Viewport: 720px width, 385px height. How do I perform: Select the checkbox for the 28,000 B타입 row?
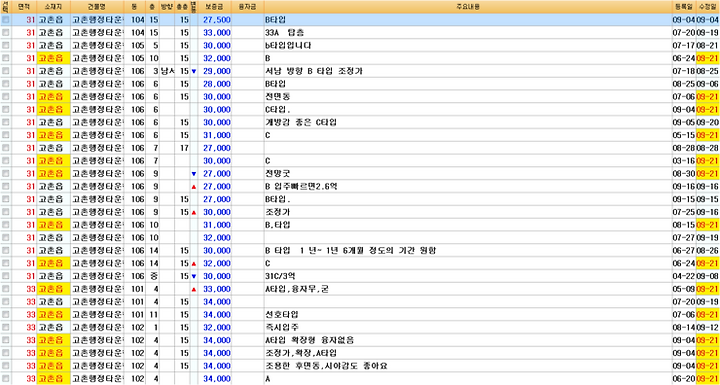pos(5,84)
